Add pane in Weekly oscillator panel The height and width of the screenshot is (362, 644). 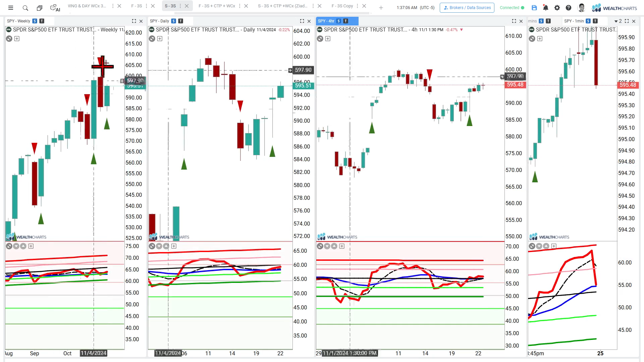tap(31, 246)
